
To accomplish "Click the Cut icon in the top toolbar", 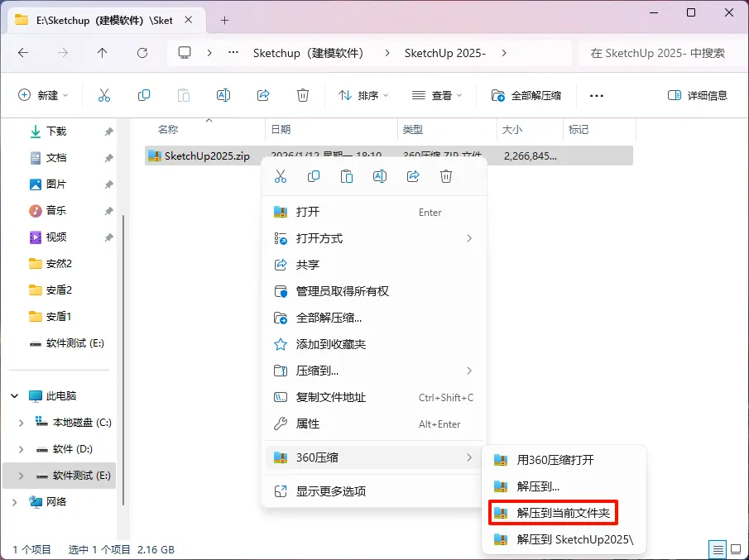I will (103, 95).
